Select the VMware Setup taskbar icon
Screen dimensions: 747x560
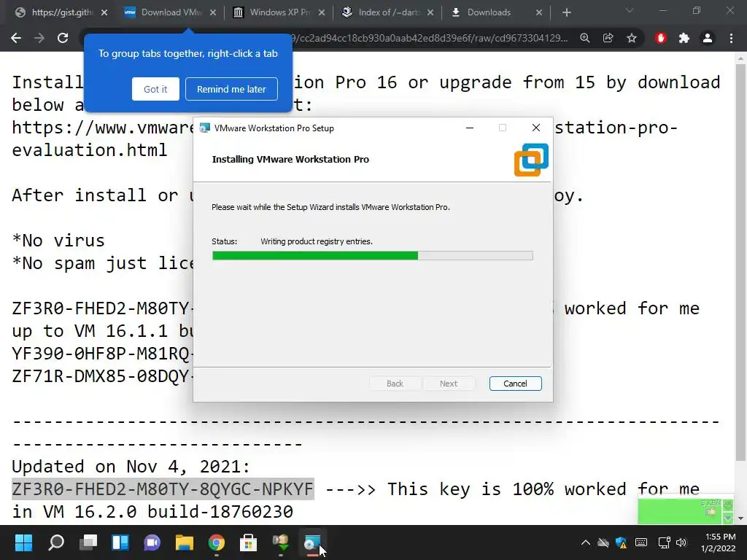click(312, 542)
